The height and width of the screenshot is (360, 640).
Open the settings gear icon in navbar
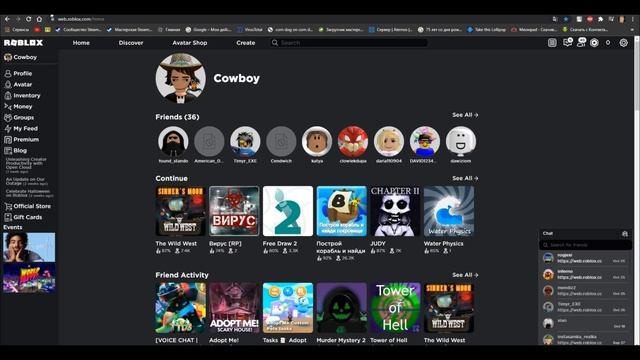tap(623, 43)
